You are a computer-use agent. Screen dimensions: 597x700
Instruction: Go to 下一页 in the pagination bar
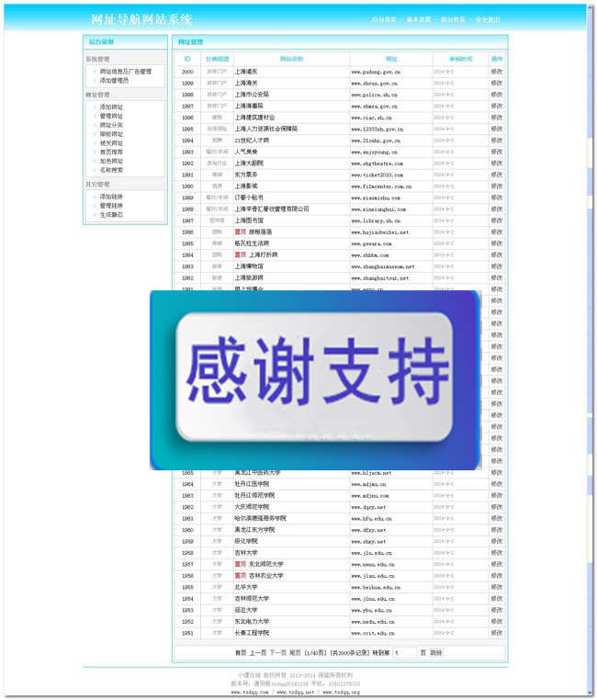coord(277,652)
